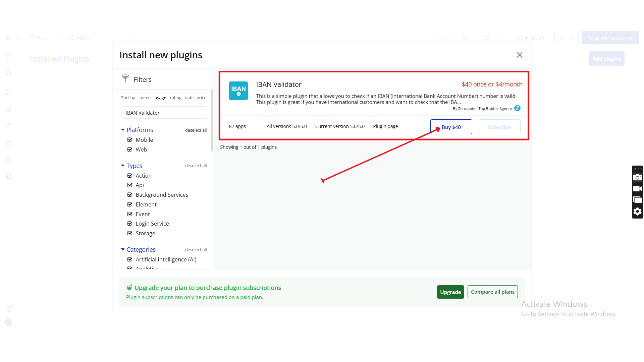Screen dimensions: 644x362
Task: Click the IBAN Validator plugin logo
Action: coord(238,91)
